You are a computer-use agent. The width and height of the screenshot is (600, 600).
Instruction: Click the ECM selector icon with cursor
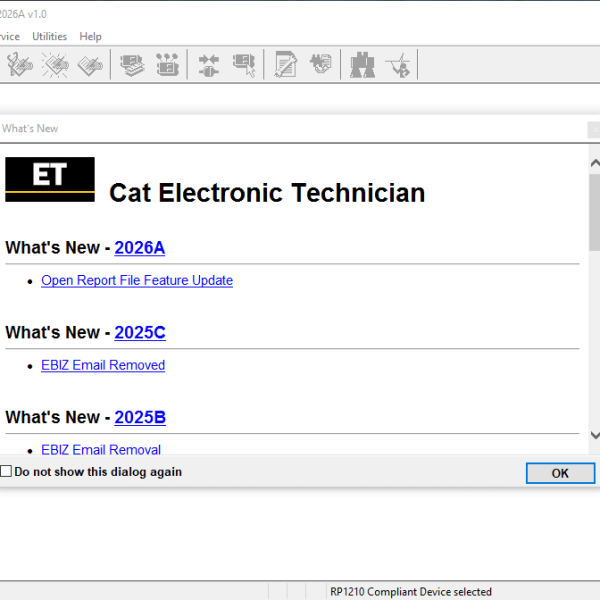pos(244,65)
